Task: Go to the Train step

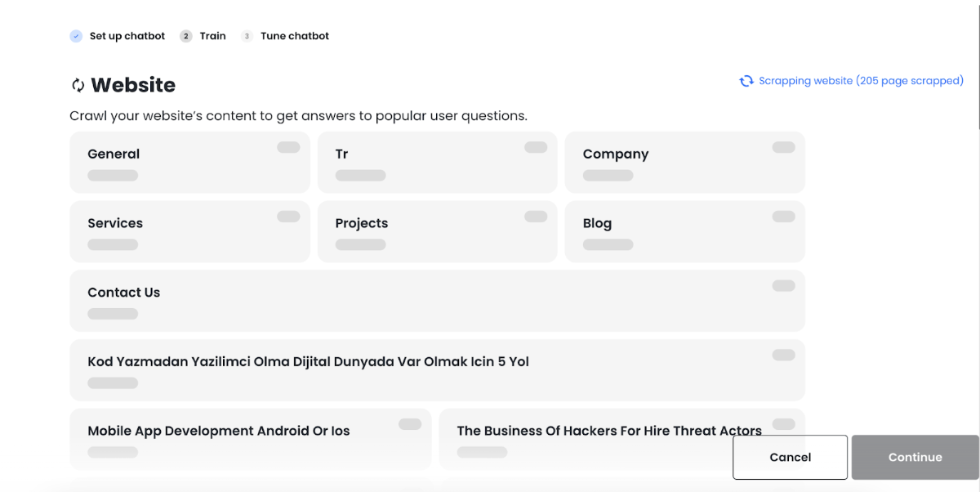Action: 212,36
